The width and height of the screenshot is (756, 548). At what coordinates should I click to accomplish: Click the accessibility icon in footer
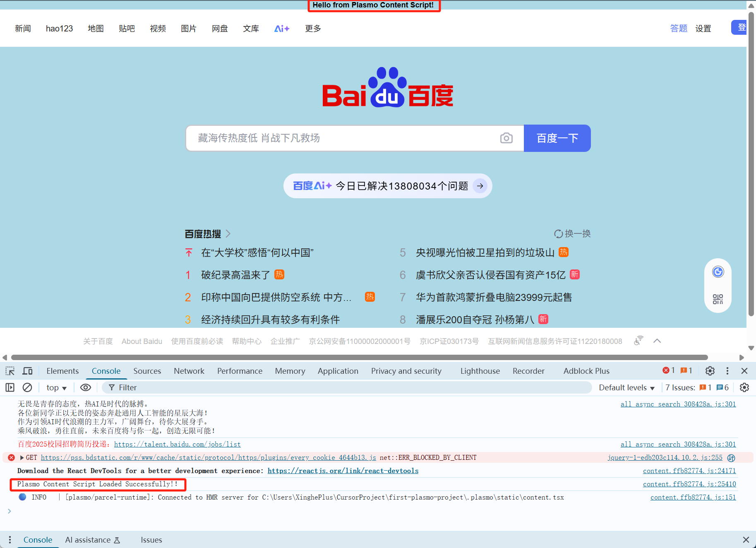point(638,341)
